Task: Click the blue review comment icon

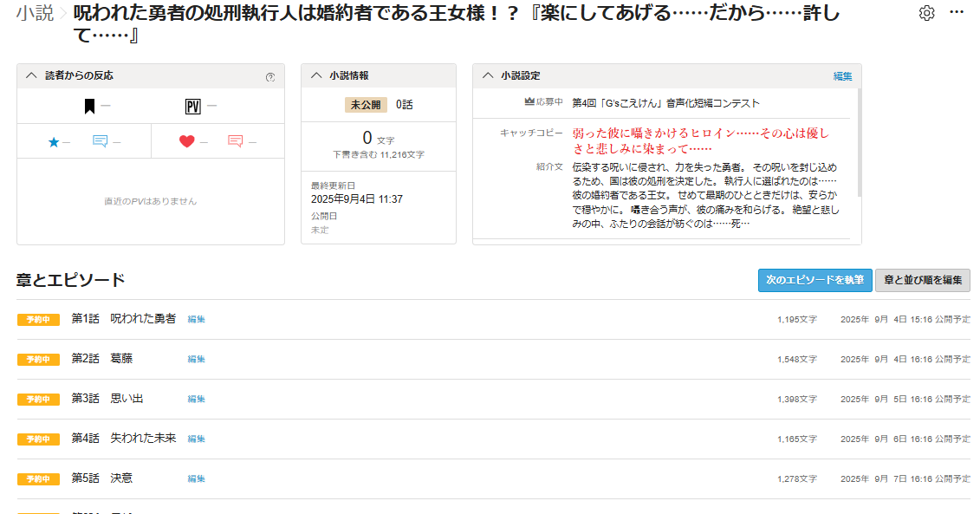Action: pyautogui.click(x=101, y=142)
